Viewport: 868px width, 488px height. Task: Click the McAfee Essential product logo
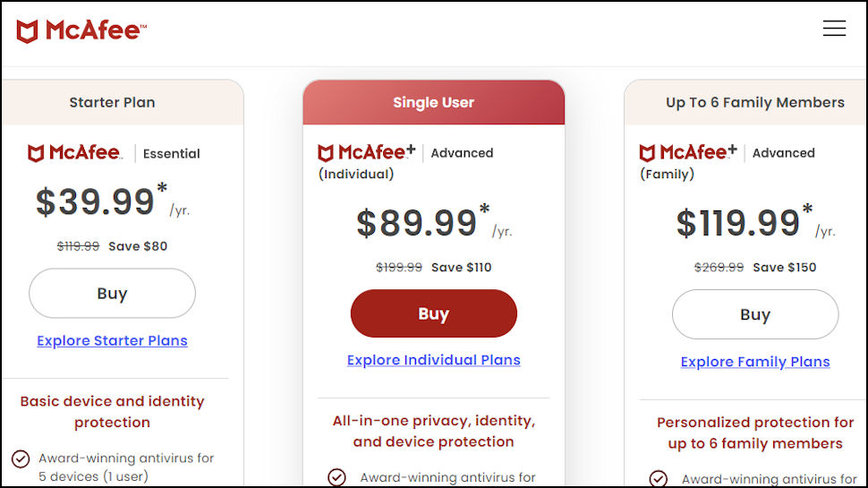75,153
